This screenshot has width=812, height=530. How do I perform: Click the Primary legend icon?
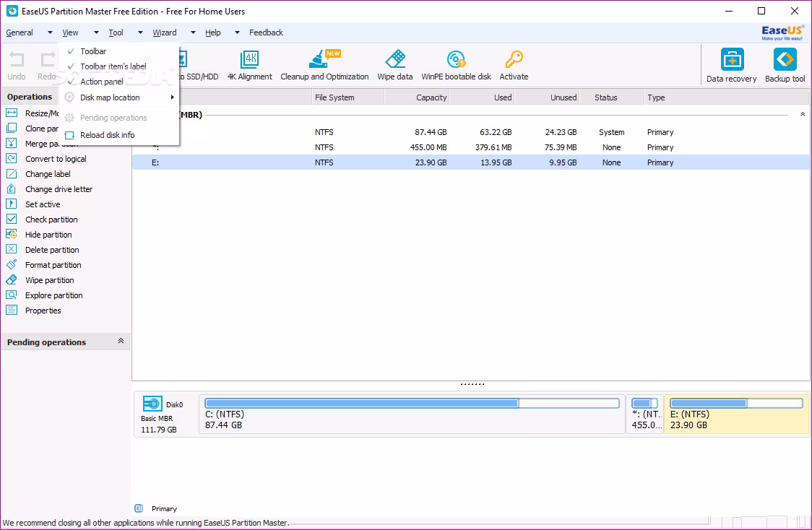pyautogui.click(x=139, y=508)
